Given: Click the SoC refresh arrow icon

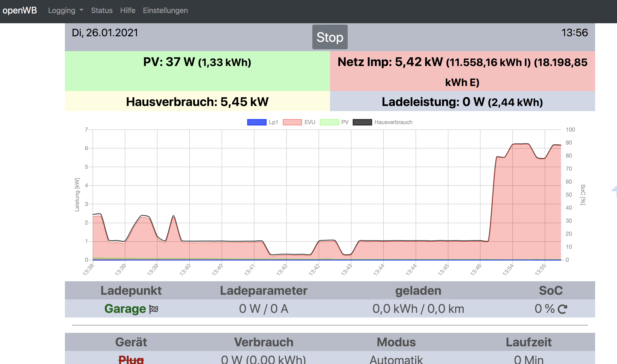Looking at the screenshot, I should click(x=562, y=309).
